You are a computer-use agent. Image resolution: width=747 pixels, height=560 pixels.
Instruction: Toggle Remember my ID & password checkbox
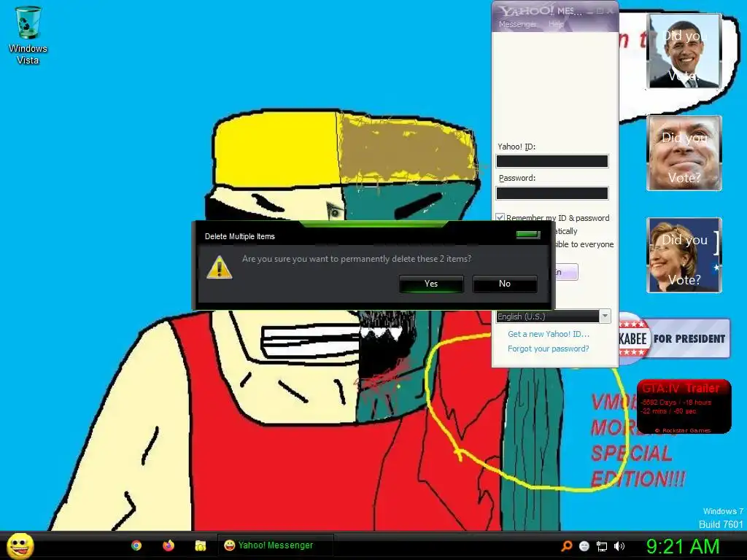[500, 217]
